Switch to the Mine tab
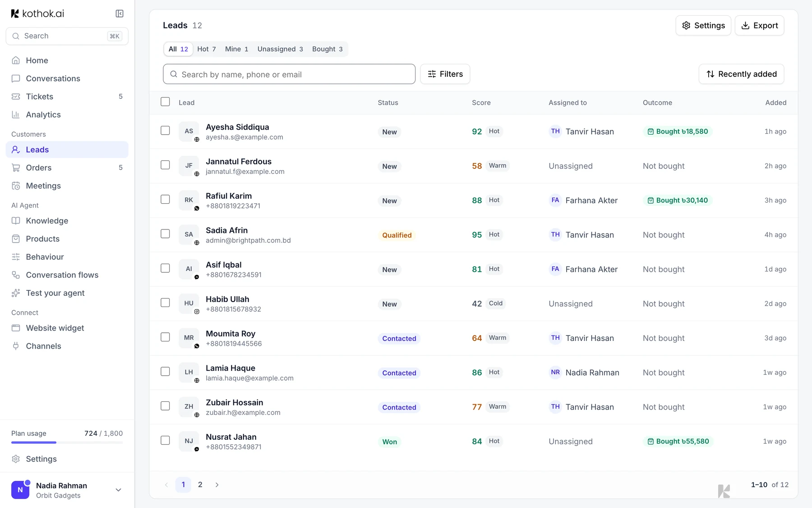The image size is (812, 508). [x=236, y=49]
